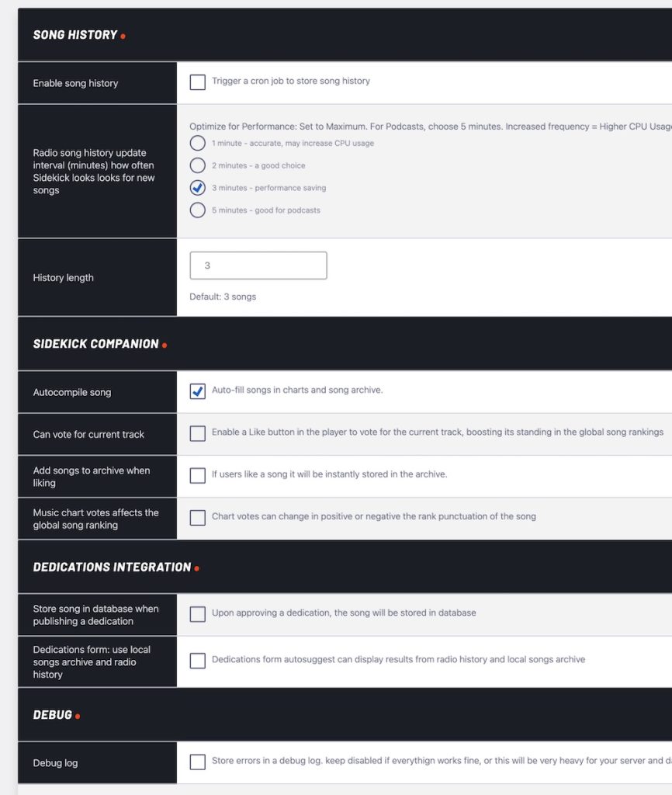Enable adding liked songs to the archive

(197, 475)
